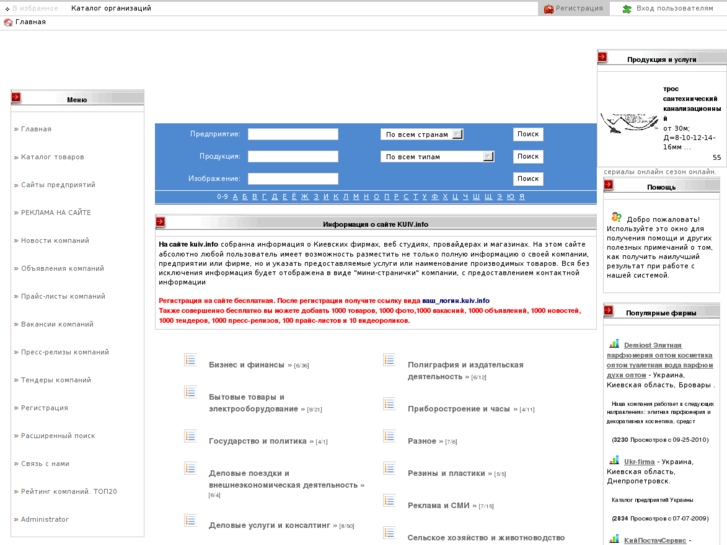Click list icon beside Резины и пластики

coord(389,468)
